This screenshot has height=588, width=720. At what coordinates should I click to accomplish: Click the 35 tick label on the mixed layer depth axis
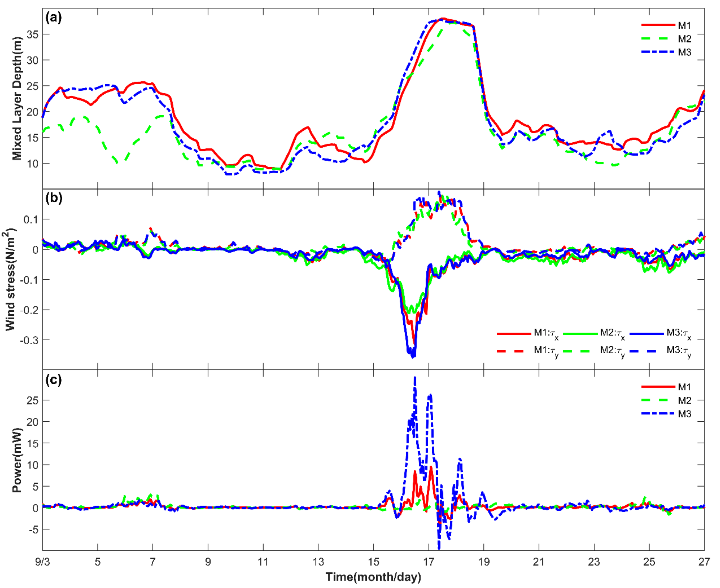point(33,34)
